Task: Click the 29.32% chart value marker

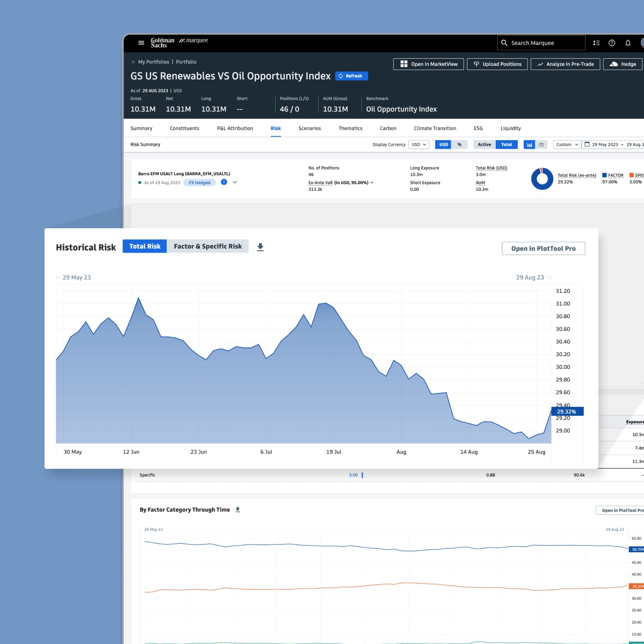Action: pos(567,411)
